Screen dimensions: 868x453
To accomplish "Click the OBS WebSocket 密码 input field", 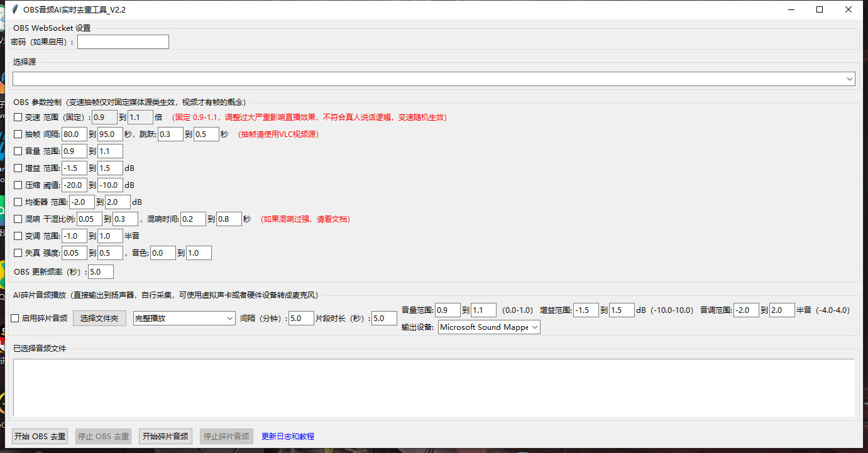I will 123,41.
